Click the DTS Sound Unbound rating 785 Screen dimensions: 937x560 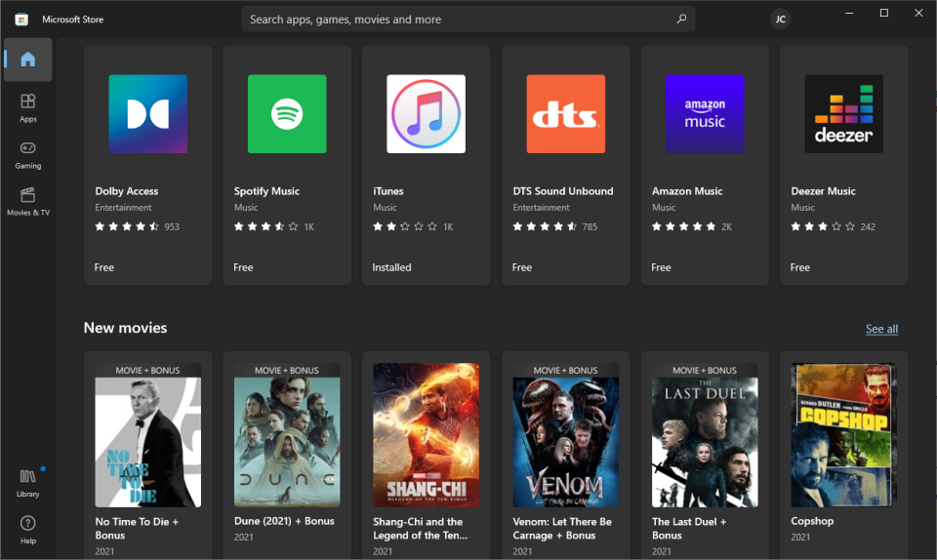[554, 226]
